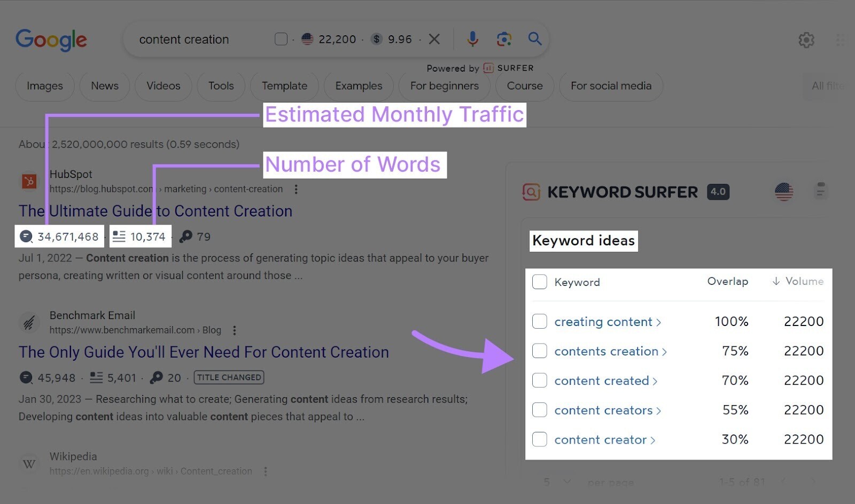Start voice search with microphone icon
Image resolution: width=855 pixels, height=504 pixels.
coord(472,39)
